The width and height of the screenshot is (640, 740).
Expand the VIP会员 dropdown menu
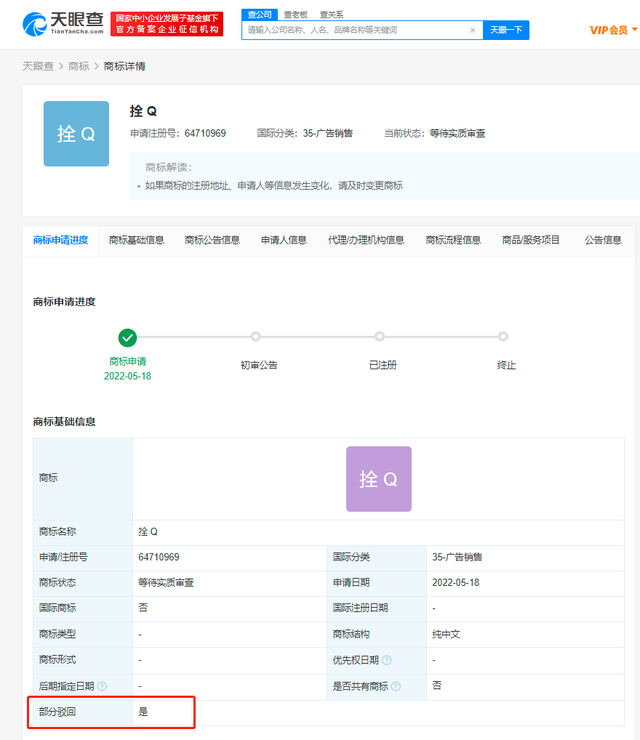coord(613,30)
